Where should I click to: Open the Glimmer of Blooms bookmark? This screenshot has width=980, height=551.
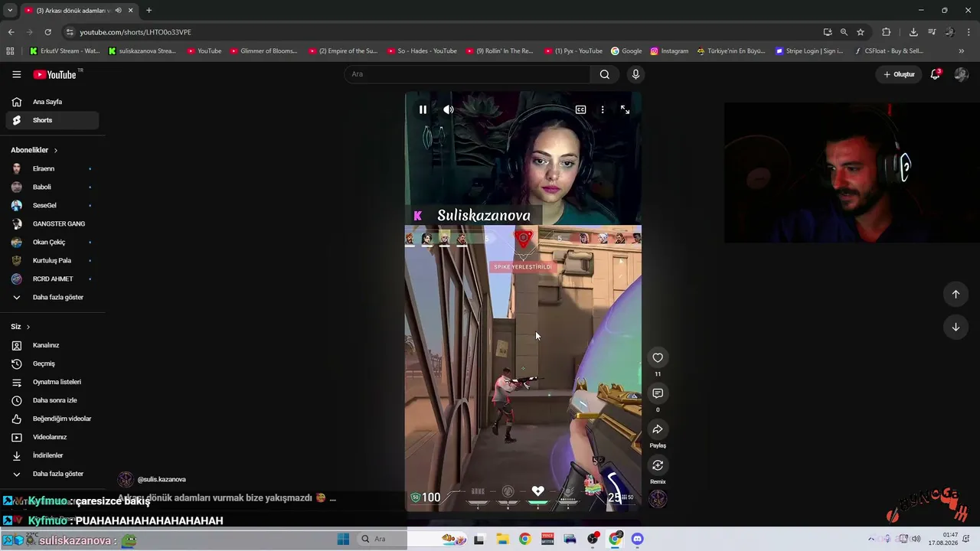point(264,51)
